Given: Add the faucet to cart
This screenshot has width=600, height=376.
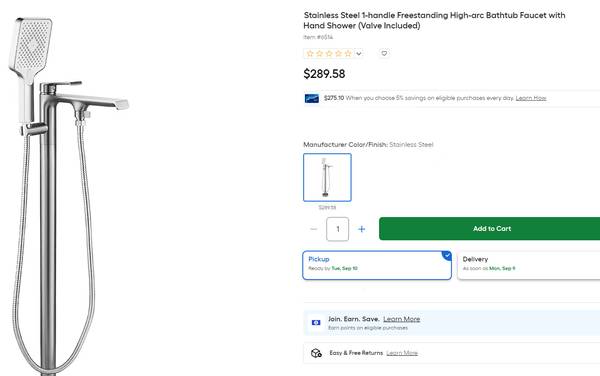Looking at the screenshot, I should [x=489, y=229].
